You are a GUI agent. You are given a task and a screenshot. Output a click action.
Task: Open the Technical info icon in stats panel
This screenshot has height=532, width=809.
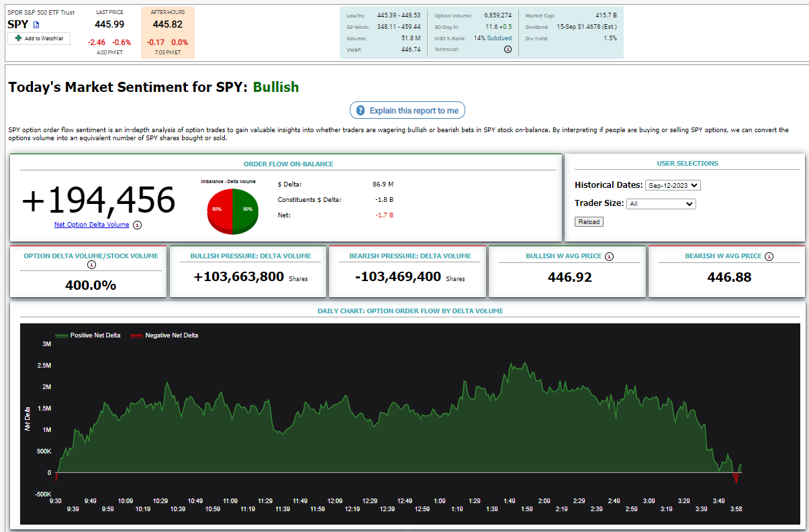(508, 49)
